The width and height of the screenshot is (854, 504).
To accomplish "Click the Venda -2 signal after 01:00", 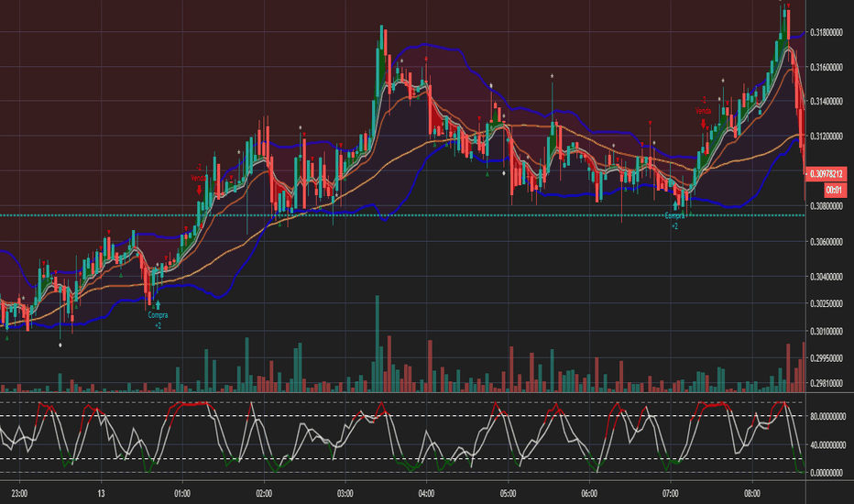I will [198, 179].
